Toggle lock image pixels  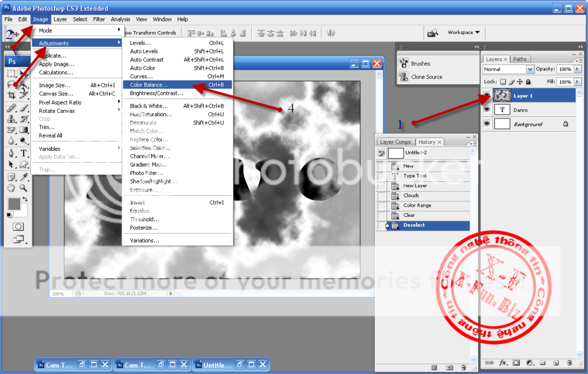click(512, 82)
